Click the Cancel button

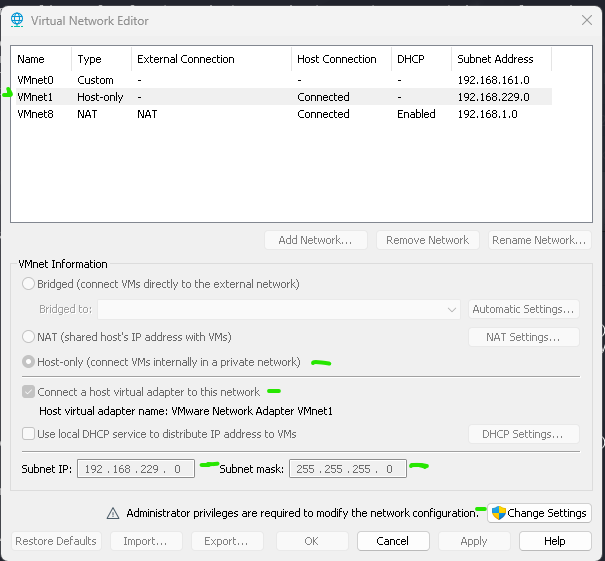pyautogui.click(x=393, y=541)
